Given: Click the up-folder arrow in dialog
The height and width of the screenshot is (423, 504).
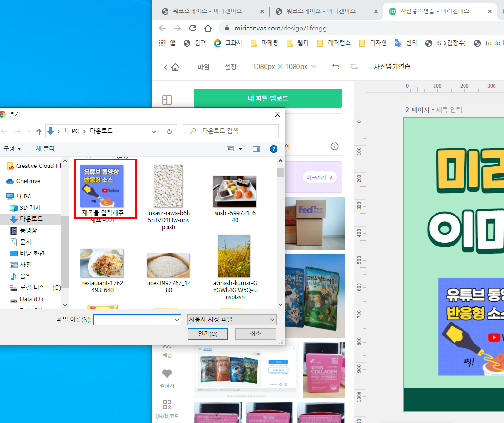Looking at the screenshot, I should point(39,131).
